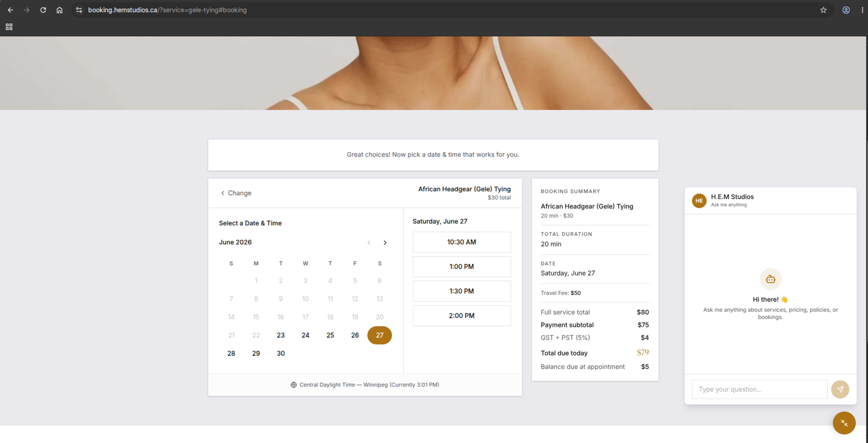Choose the 1:00 PM time slot
This screenshot has width=868, height=443.
click(462, 267)
